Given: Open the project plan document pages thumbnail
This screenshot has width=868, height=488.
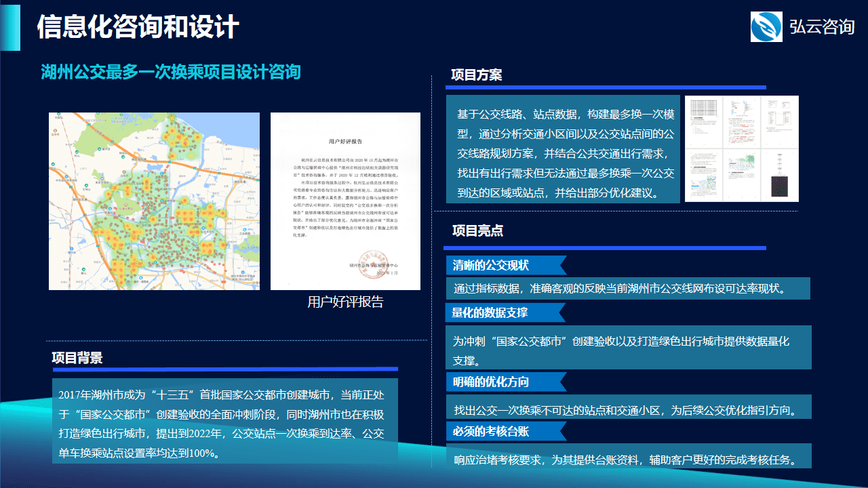Looking at the screenshot, I should [x=741, y=148].
